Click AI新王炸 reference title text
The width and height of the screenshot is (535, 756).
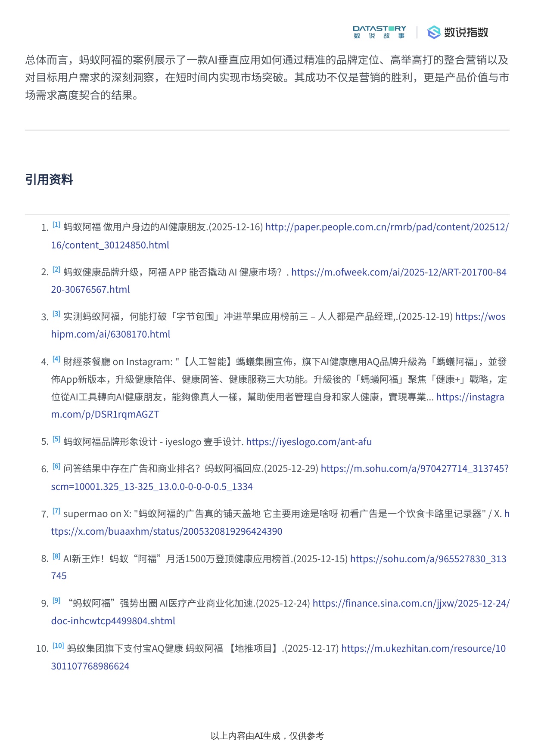pos(205,559)
